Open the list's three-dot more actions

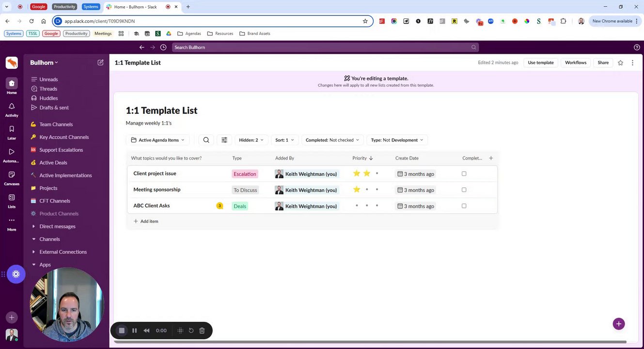pyautogui.click(x=632, y=63)
